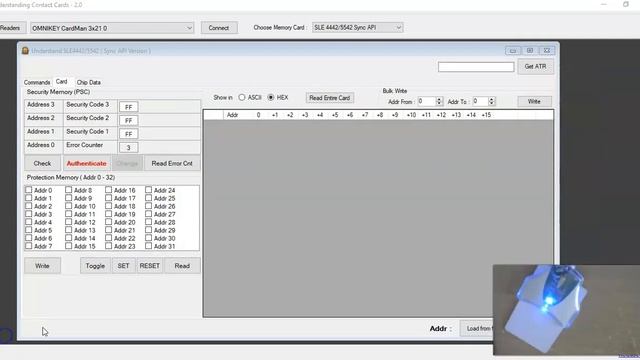Screen dimensions: 640x360
Task: Click the SLE4442 window padlock icon
Action: tap(25, 51)
